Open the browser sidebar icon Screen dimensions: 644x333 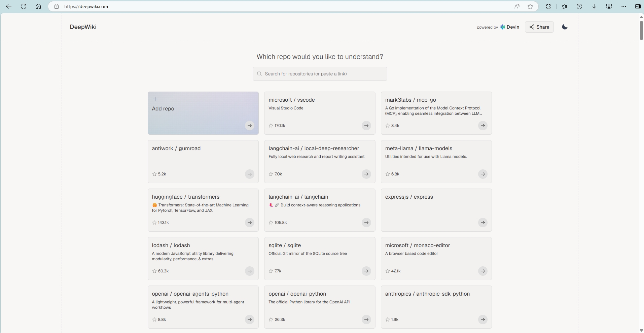pyautogui.click(x=638, y=6)
